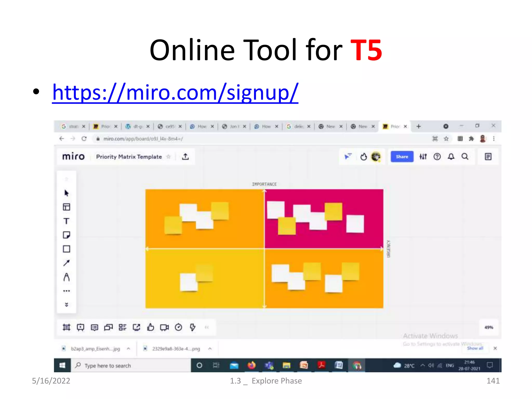This screenshot has height=399, width=532.
Task: Click the Export upload icon
Action: [x=185, y=157]
